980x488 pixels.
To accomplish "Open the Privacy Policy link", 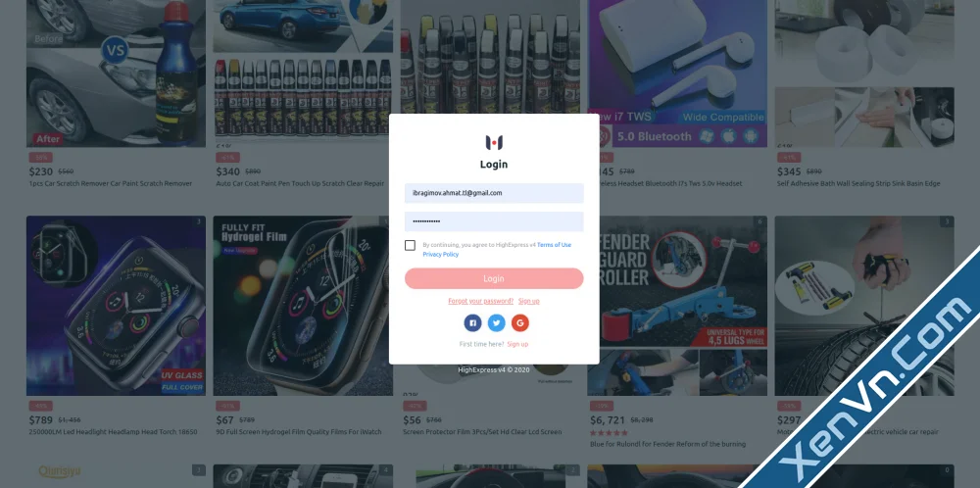I will [441, 255].
